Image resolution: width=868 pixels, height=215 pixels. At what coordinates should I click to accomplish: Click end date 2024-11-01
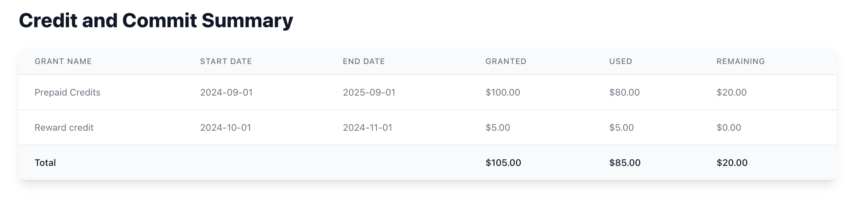click(x=367, y=128)
